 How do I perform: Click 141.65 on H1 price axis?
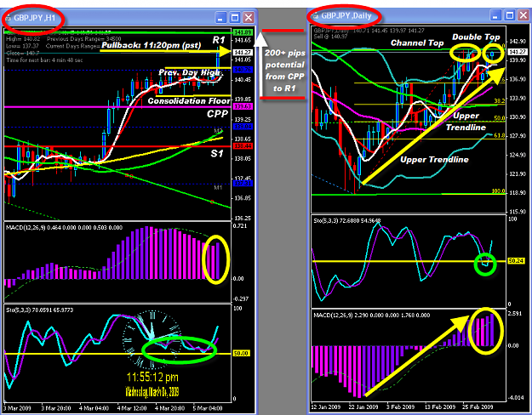[x=243, y=40]
